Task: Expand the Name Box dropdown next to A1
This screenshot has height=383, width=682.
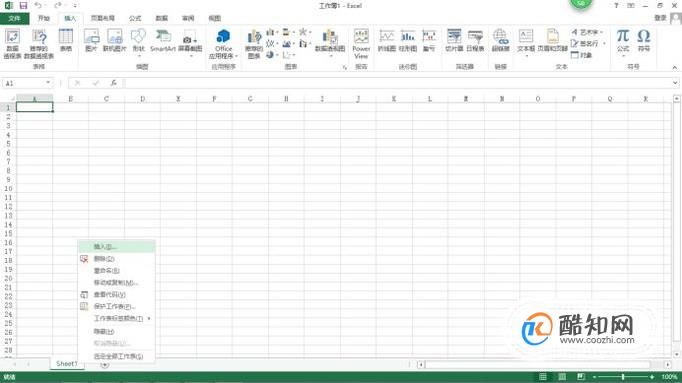Action: coord(48,83)
